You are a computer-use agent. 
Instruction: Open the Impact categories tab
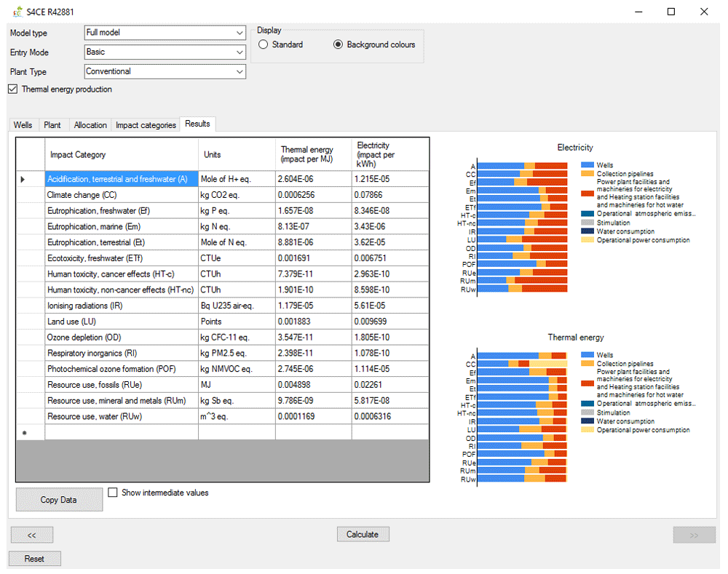pos(146,125)
